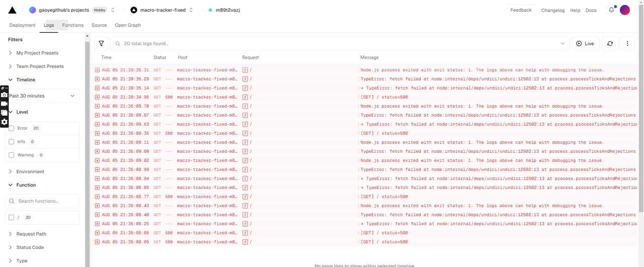Click the Vercel triangle logo
The width and height of the screenshot is (644, 267).
[12, 10]
